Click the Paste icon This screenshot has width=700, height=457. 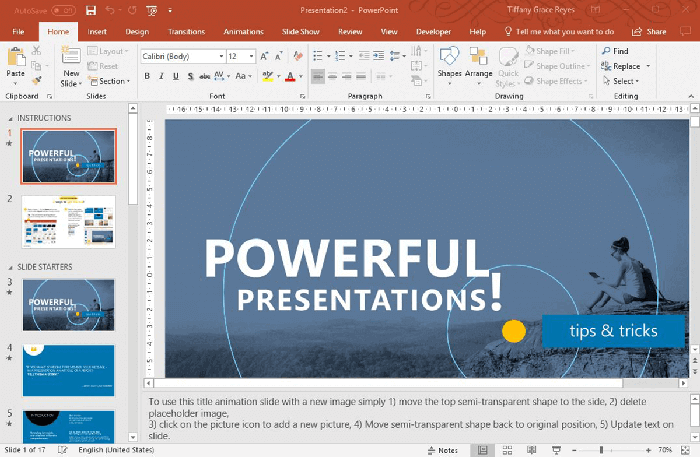point(16,60)
